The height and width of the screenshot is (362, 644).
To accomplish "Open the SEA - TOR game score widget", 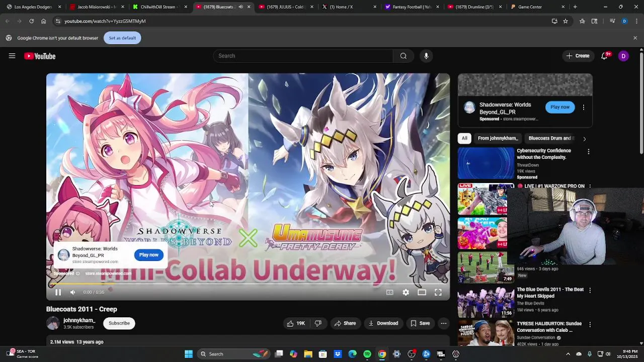I will pyautogui.click(x=23, y=354).
